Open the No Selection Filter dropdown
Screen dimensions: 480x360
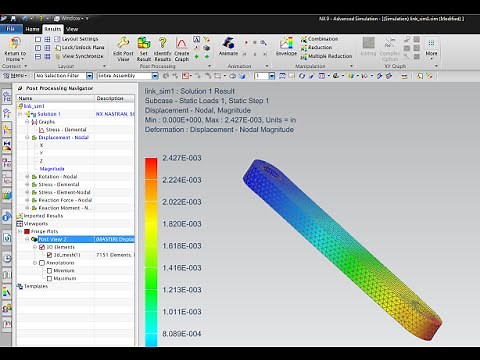[x=89, y=76]
